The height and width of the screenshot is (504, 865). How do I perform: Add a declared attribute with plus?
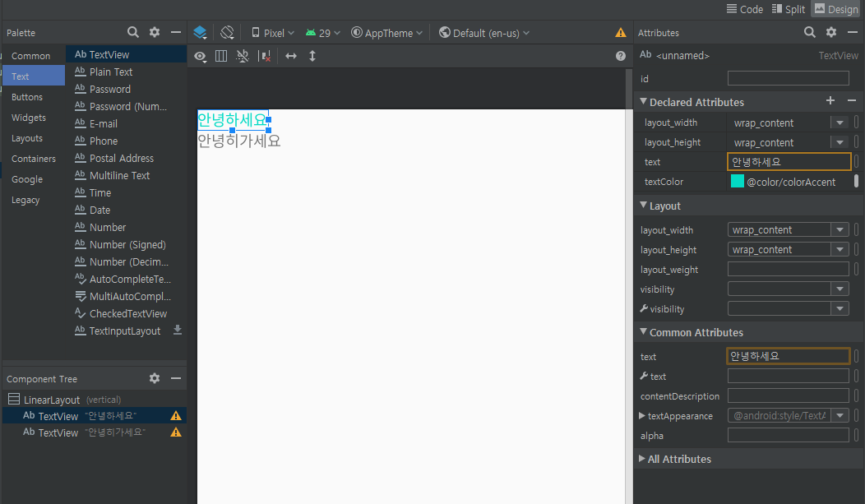(x=830, y=100)
